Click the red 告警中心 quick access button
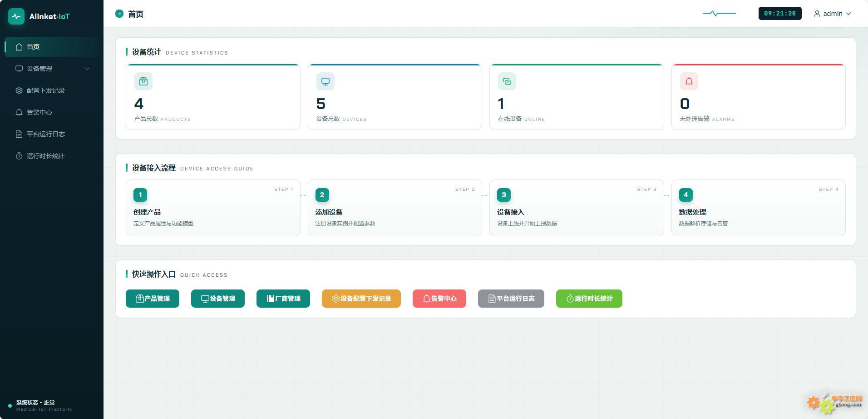Viewport: 868px width, 419px height. pyautogui.click(x=439, y=299)
